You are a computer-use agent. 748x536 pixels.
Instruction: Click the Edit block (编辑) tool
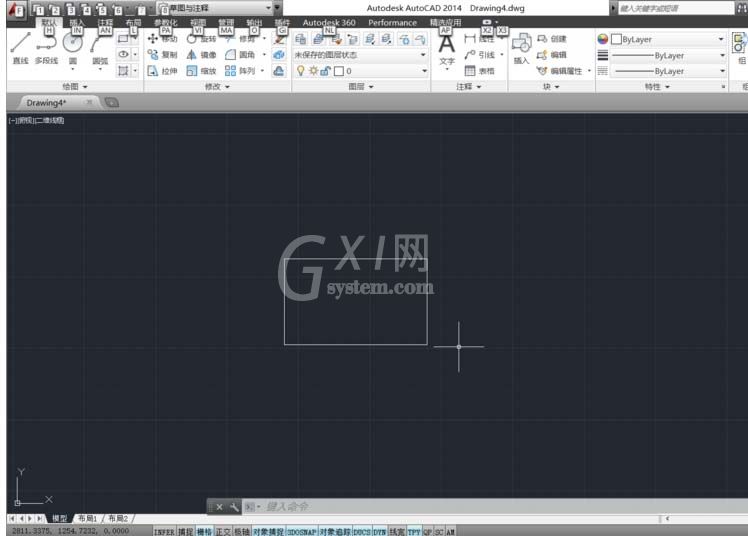[x=551, y=55]
